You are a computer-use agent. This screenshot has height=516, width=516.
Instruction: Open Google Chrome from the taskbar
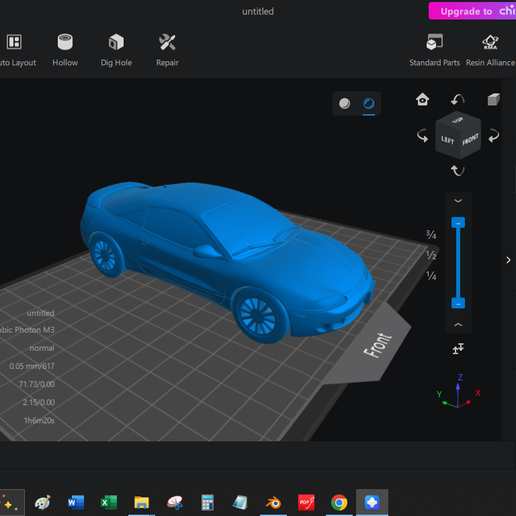[339, 503]
